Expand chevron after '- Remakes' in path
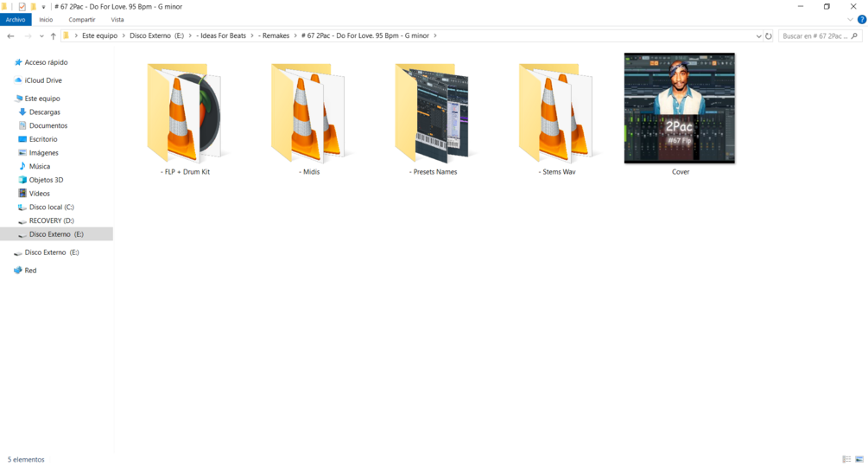This screenshot has width=868, height=466. [x=295, y=35]
